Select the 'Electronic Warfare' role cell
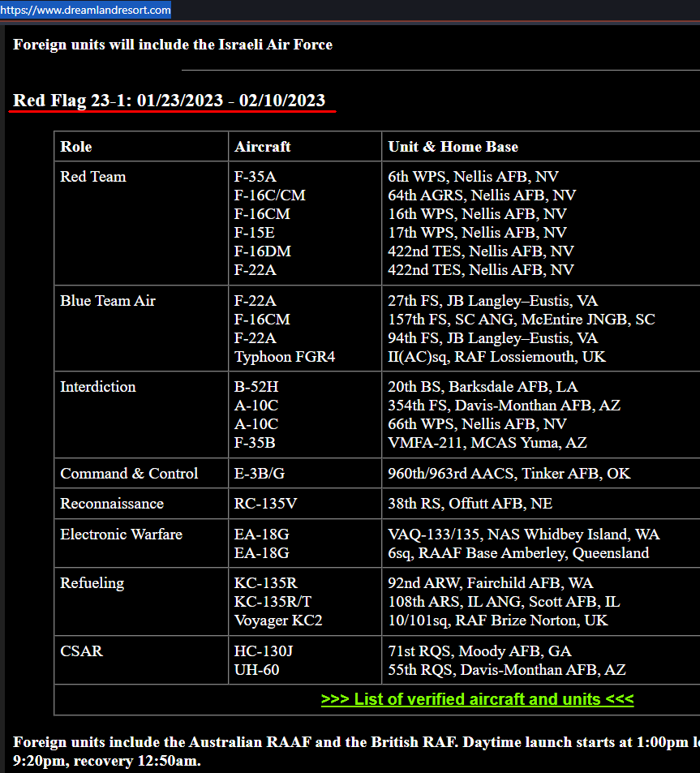The height and width of the screenshot is (773, 700). [122, 534]
